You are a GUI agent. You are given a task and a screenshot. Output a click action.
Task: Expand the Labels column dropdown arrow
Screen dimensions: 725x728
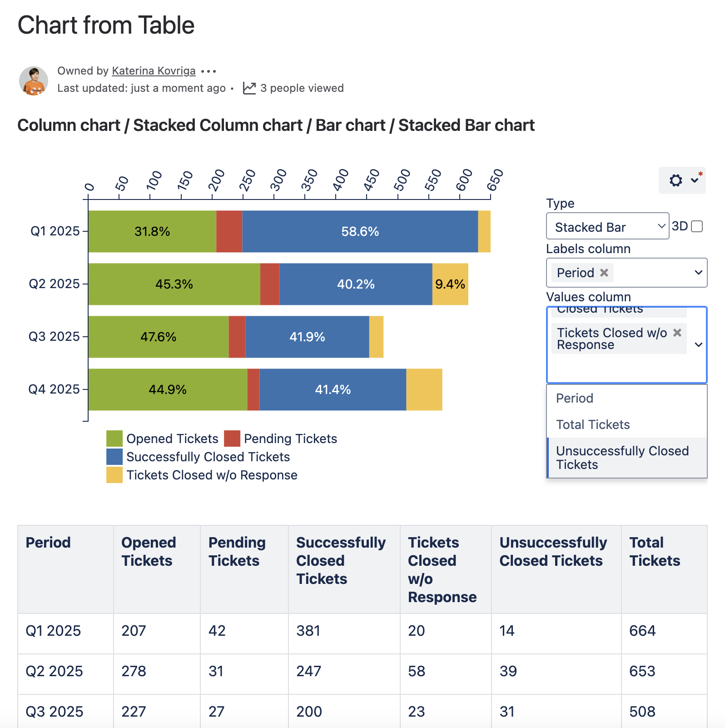pyautogui.click(x=699, y=273)
